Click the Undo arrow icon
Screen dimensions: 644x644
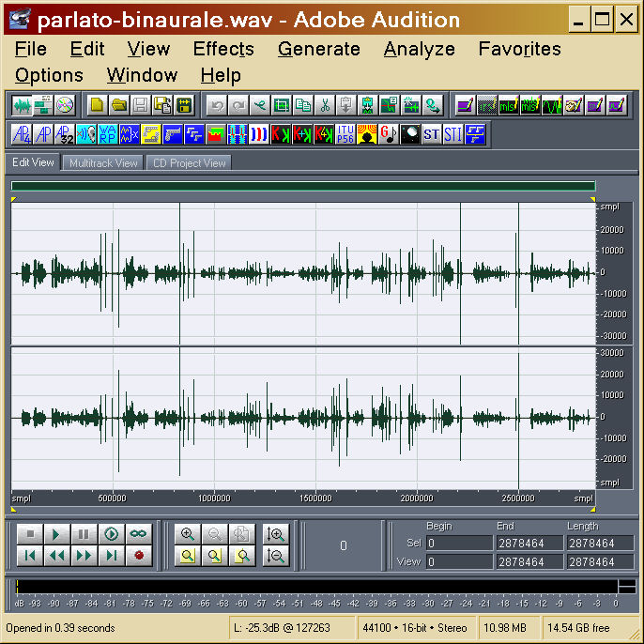[x=217, y=105]
